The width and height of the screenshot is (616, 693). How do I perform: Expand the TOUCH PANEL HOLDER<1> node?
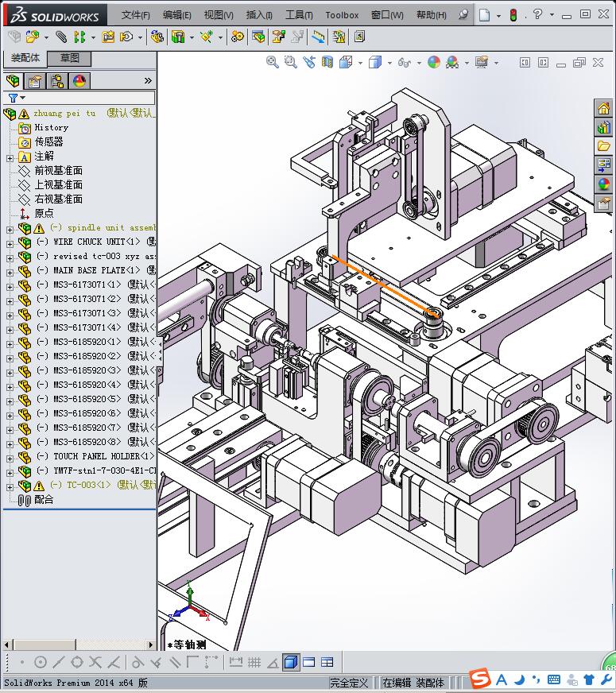tap(10, 459)
